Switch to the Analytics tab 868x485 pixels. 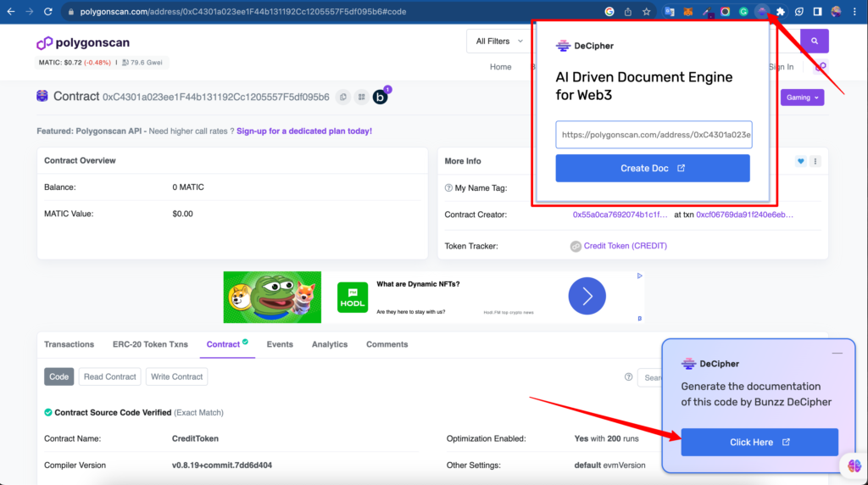click(330, 344)
